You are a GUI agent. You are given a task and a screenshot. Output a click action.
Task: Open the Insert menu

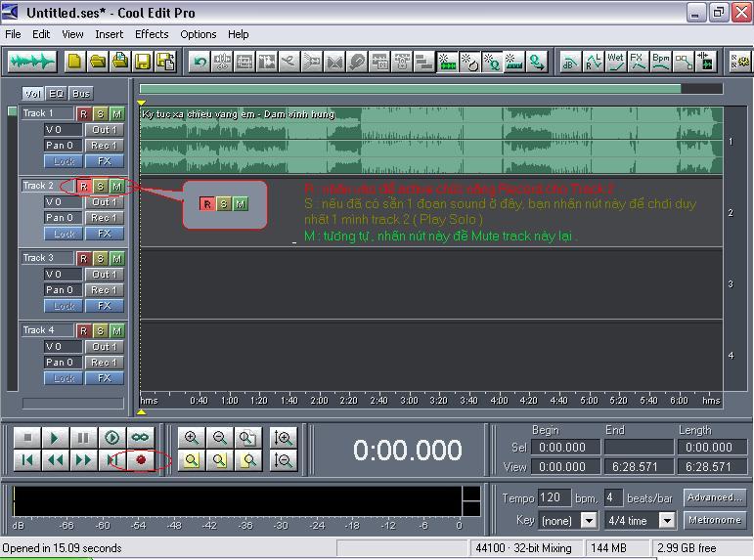point(110,34)
